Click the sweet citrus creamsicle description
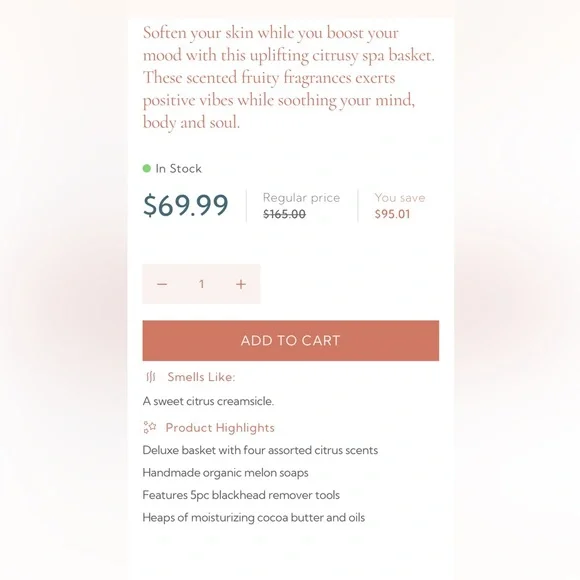Image resolution: width=580 pixels, height=580 pixels. [208, 401]
